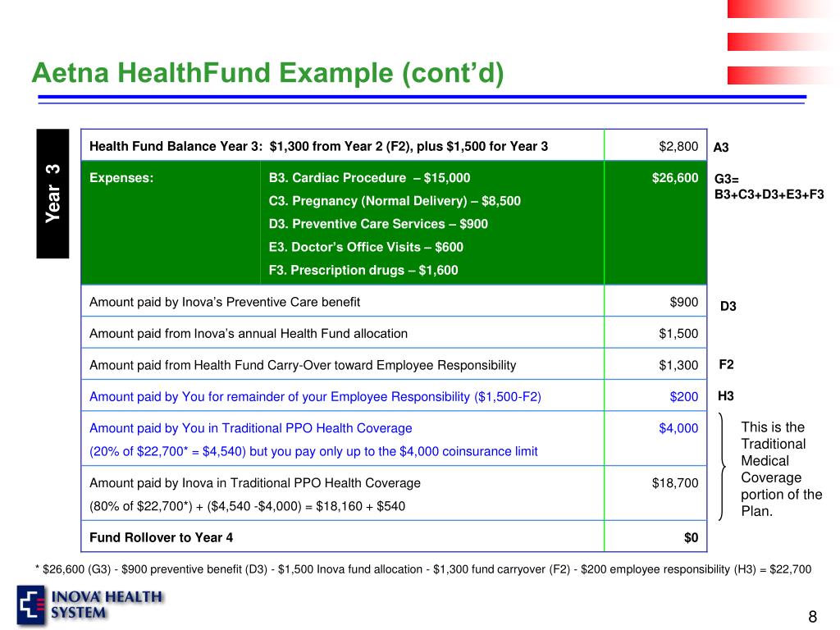Select 'Fund Rollover to Year 4' row label
840x630 pixels.
pos(162,538)
